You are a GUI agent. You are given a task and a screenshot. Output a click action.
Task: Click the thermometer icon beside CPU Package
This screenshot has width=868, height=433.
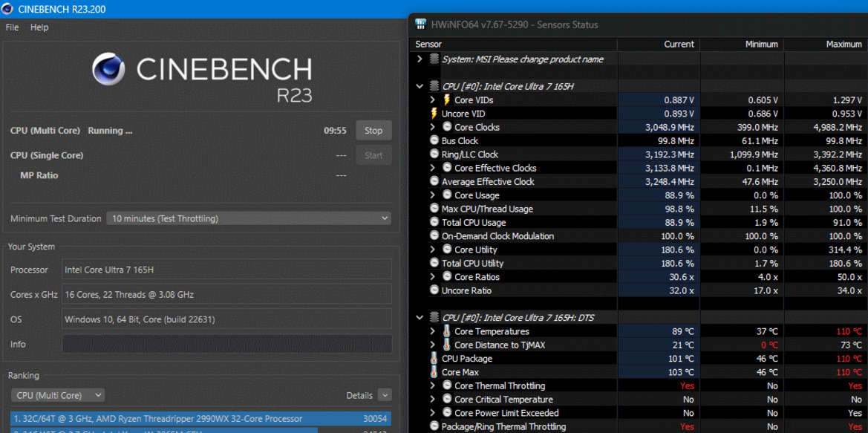click(x=434, y=358)
